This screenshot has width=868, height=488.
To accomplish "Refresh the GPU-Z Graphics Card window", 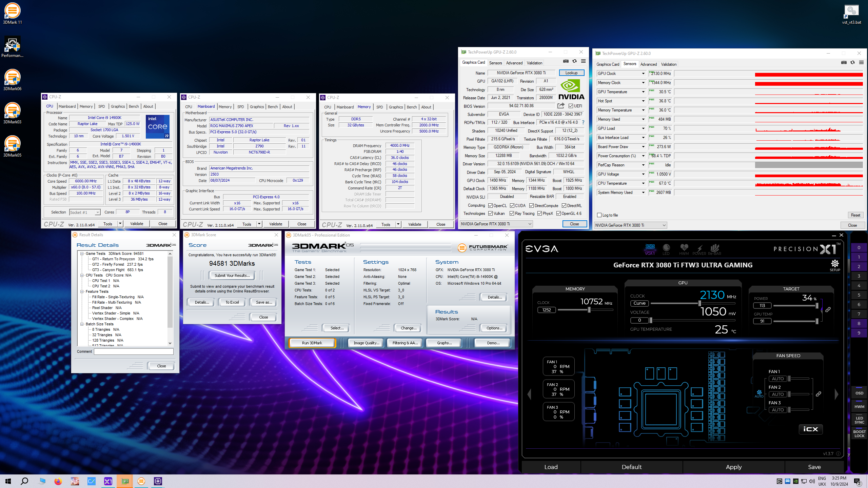I will pos(574,61).
